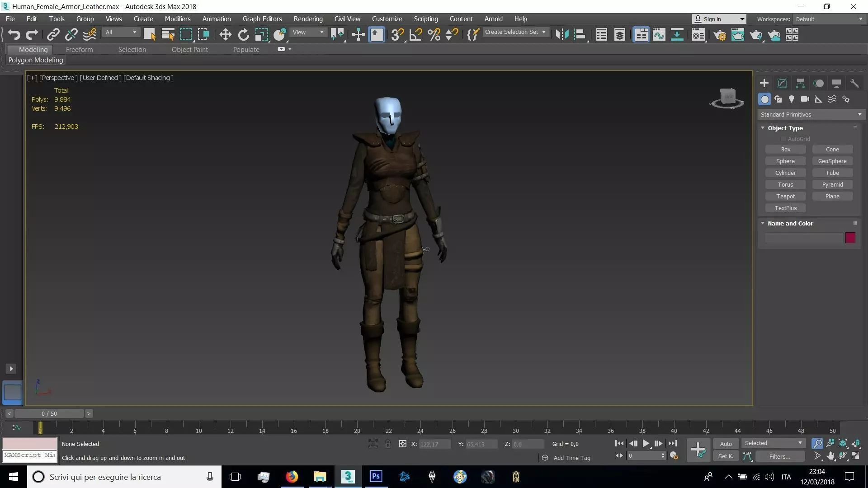The image size is (868, 488).
Task: Open the Mirror tool
Action: click(562, 34)
